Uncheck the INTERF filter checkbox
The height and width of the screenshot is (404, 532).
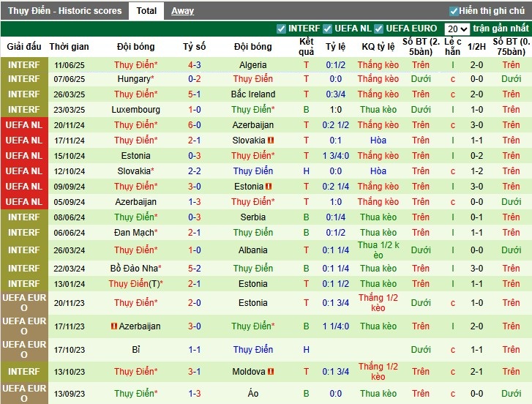click(281, 29)
